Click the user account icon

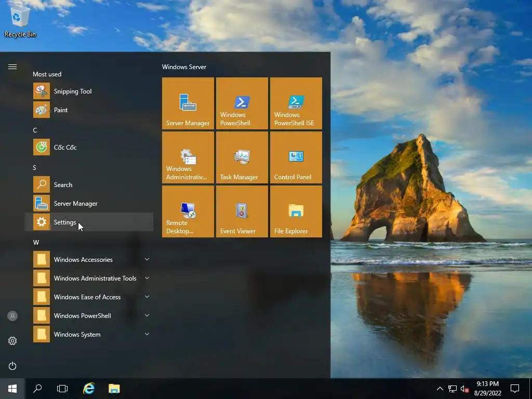click(12, 316)
